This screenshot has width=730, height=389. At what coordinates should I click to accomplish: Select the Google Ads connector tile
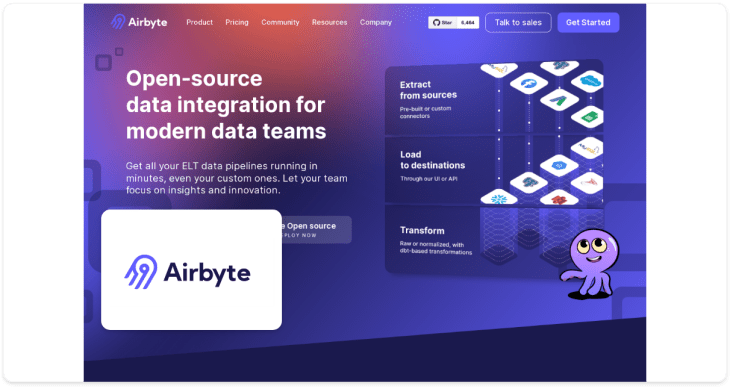[559, 99]
